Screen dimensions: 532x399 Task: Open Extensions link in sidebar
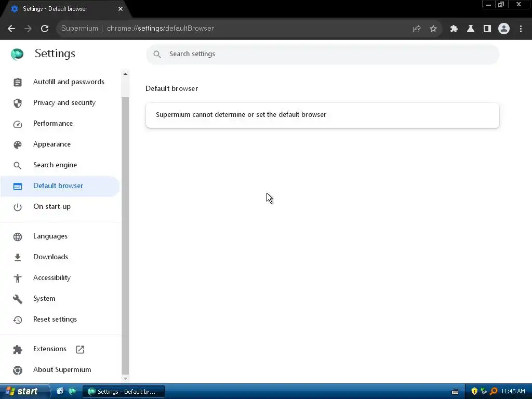coord(60,349)
